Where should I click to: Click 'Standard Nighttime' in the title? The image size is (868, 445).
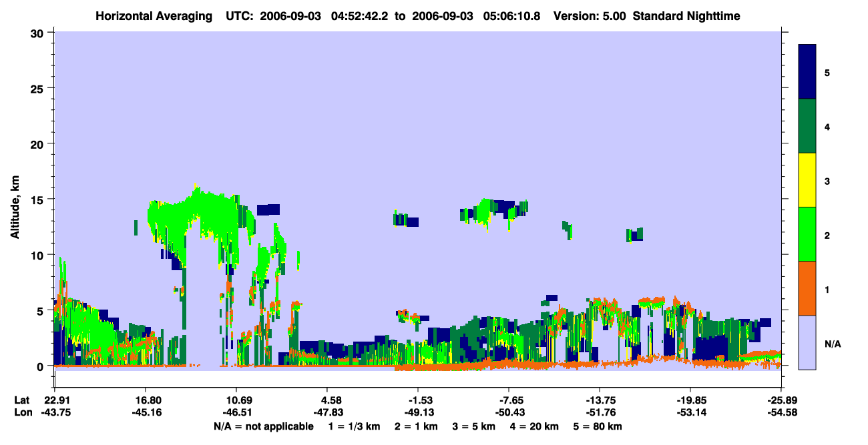pos(686,15)
